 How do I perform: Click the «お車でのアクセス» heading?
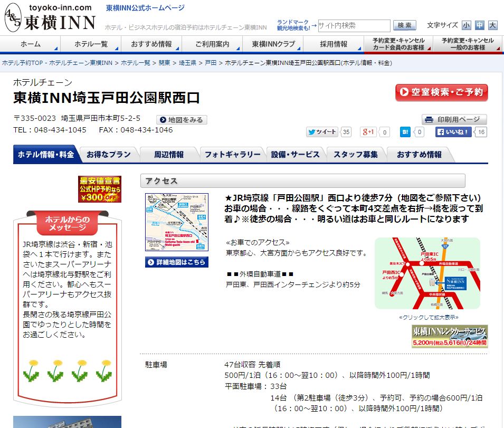click(x=258, y=242)
